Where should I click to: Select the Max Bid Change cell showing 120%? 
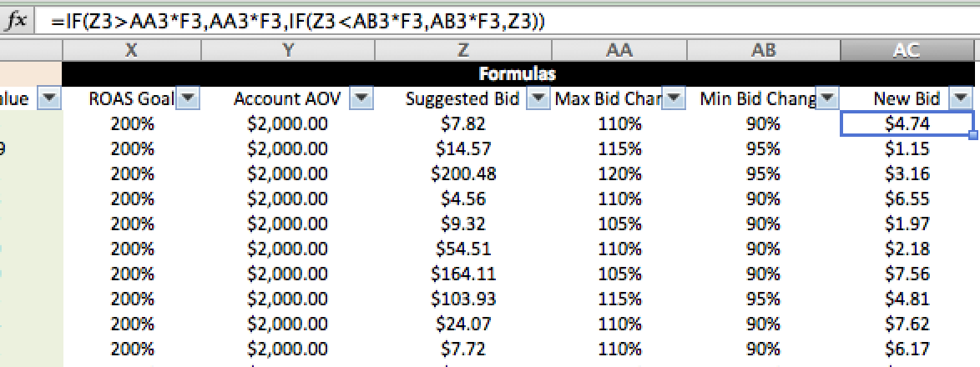(x=619, y=173)
